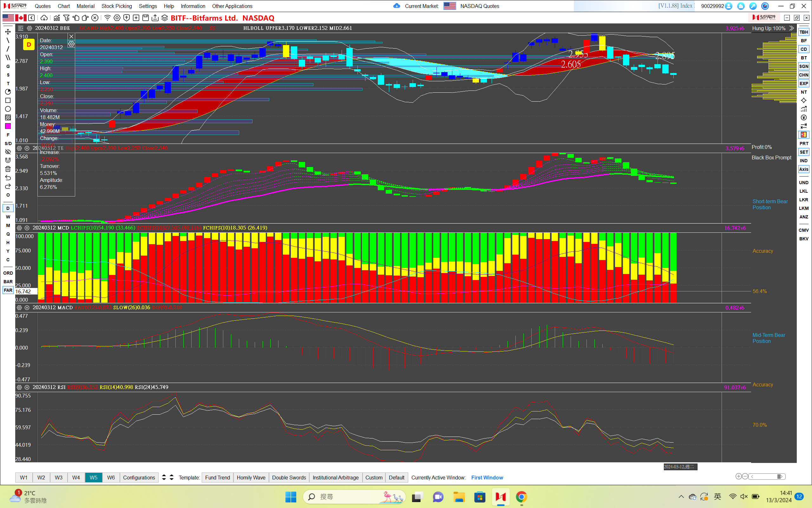Click the filter list icon

point(66,18)
